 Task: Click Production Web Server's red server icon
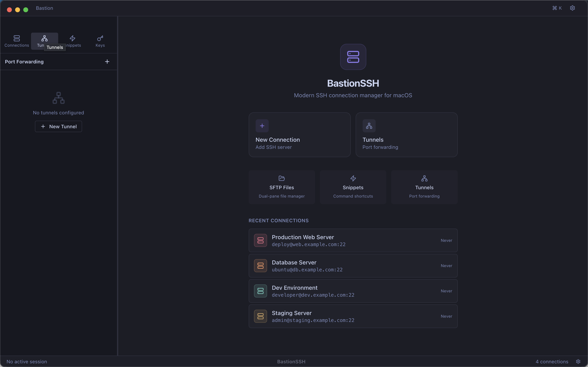click(x=260, y=240)
